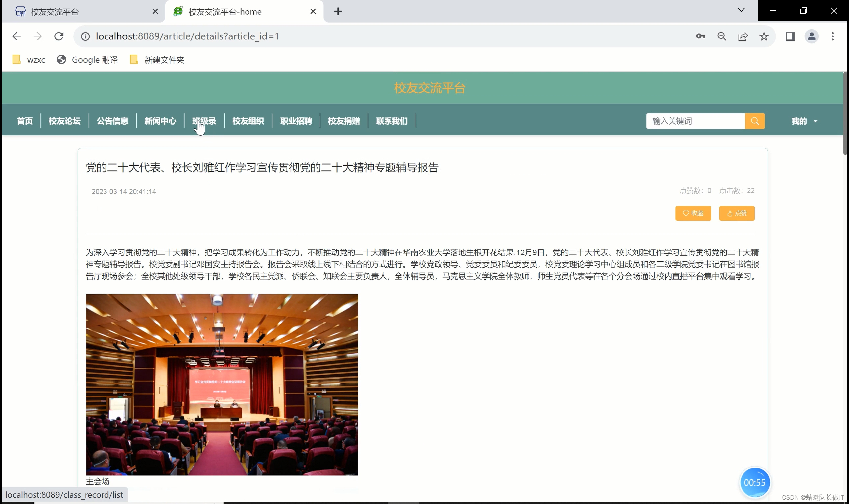The height and width of the screenshot is (504, 849).
Task: Bookmark this page with star icon
Action: click(x=764, y=36)
